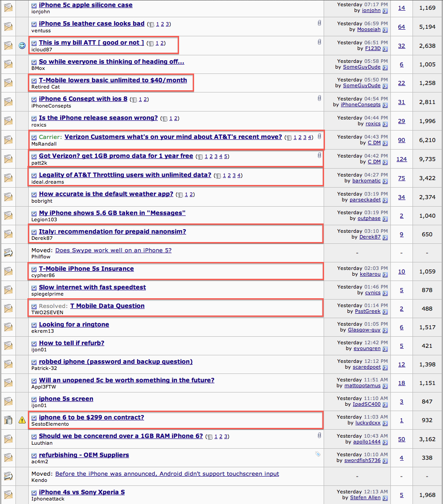Click last-post arrow next to luckydcxx
443x504 pixels.
click(385, 423)
